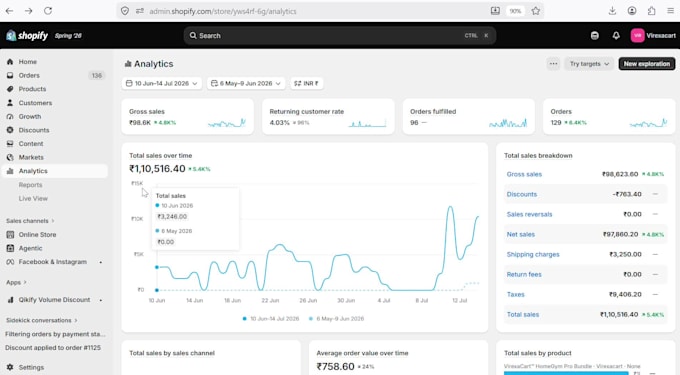Toggle 10 Jun–14 Jul 2026 chart legend
Viewport: 680px width, 375px height.
click(x=271, y=319)
